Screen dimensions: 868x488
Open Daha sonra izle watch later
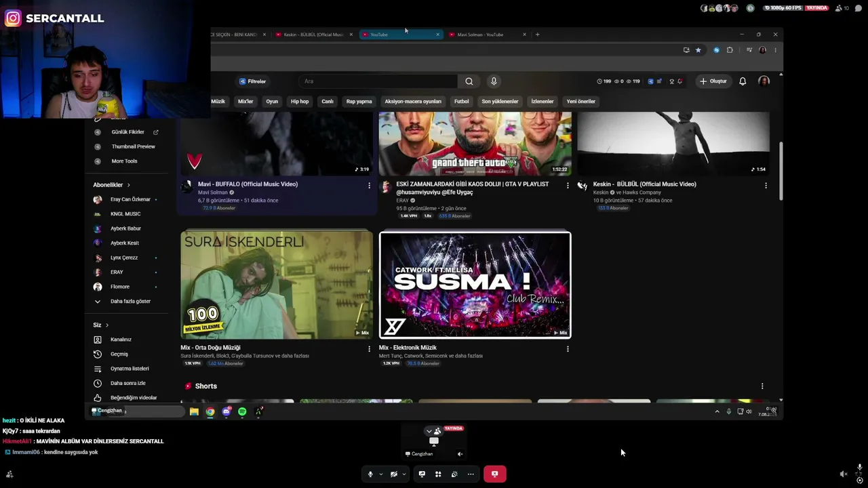pos(127,383)
